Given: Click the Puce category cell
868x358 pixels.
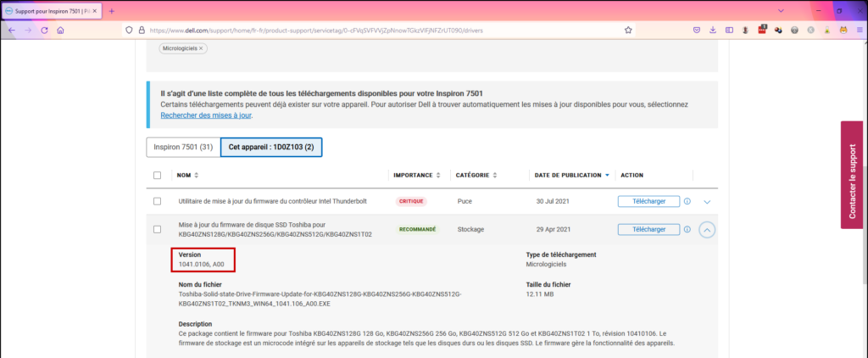Looking at the screenshot, I should [465, 202].
